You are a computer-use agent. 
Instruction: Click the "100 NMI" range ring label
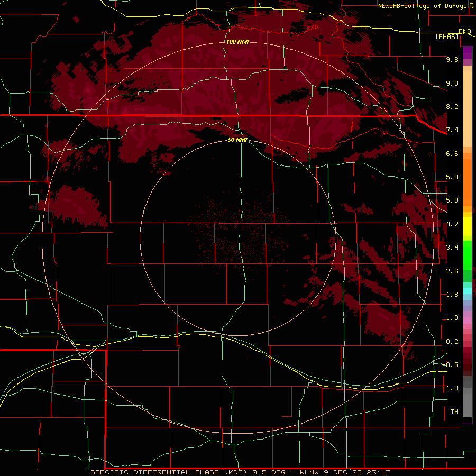(237, 42)
